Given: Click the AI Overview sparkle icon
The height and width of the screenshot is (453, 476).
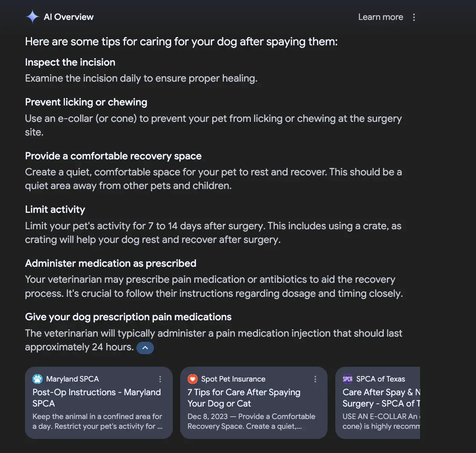Looking at the screenshot, I should click(x=32, y=17).
